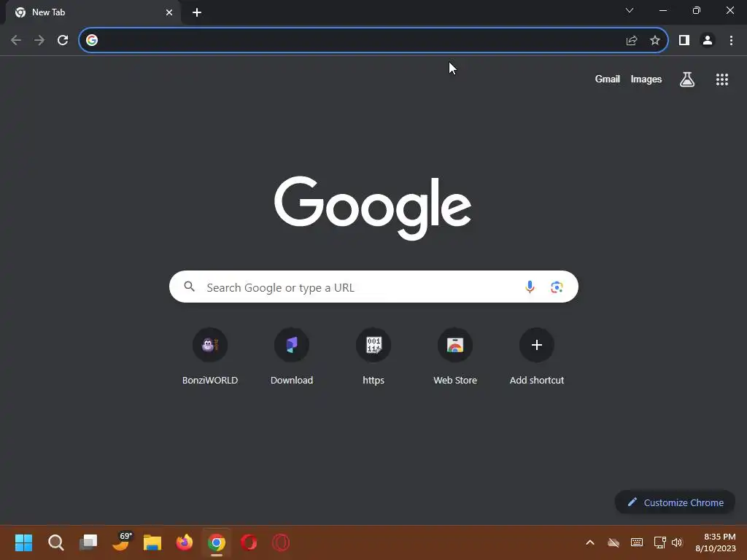Share this page via share icon

tap(632, 40)
